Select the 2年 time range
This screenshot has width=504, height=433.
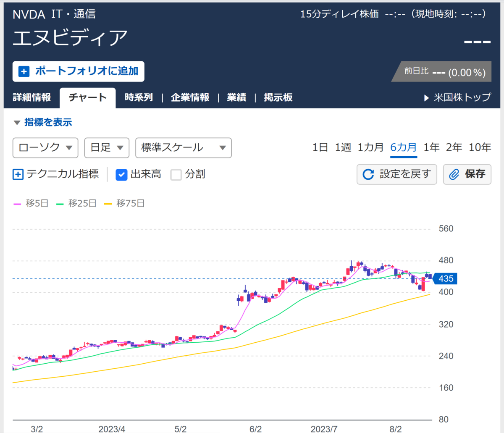tap(454, 147)
